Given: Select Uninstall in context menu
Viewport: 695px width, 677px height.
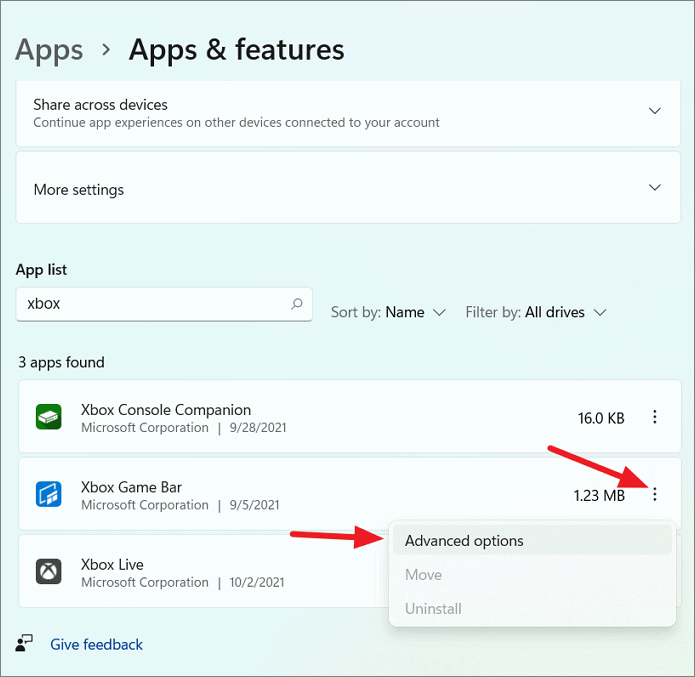Looking at the screenshot, I should pyautogui.click(x=532, y=609).
